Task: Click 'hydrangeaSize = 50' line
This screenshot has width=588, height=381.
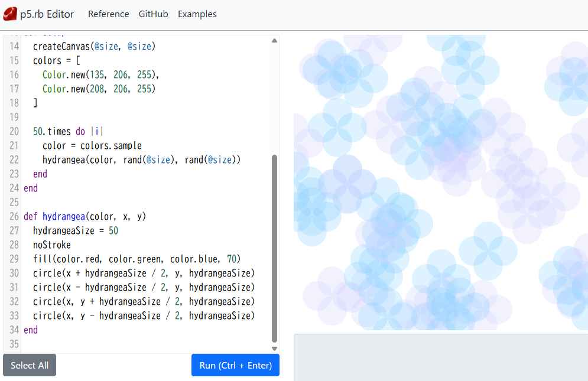Action: pyautogui.click(x=76, y=230)
